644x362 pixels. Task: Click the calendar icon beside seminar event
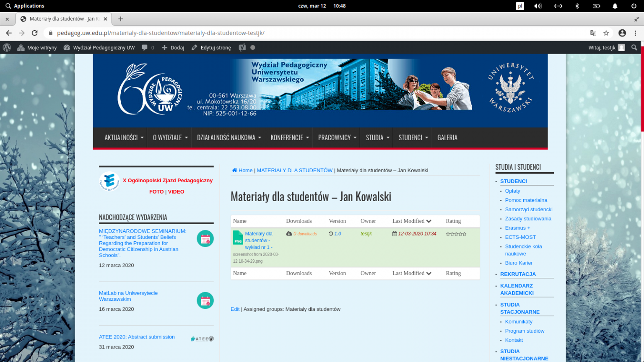pyautogui.click(x=205, y=238)
